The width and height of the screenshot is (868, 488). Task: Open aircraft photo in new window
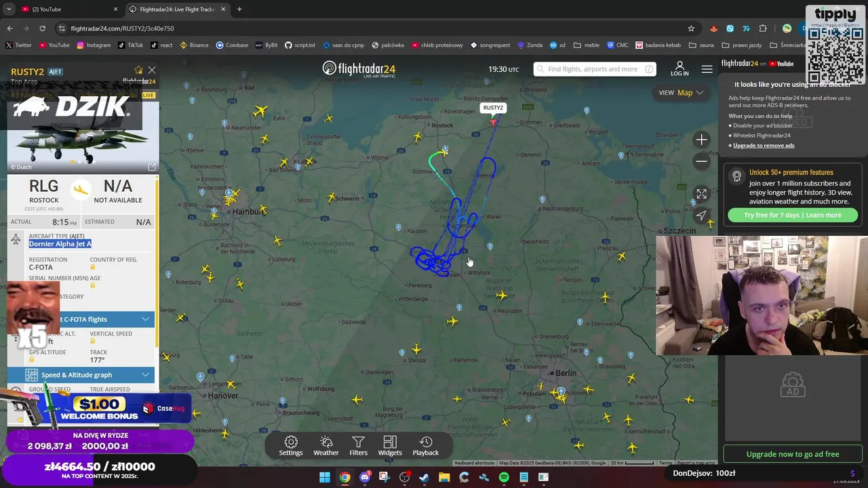[152, 167]
